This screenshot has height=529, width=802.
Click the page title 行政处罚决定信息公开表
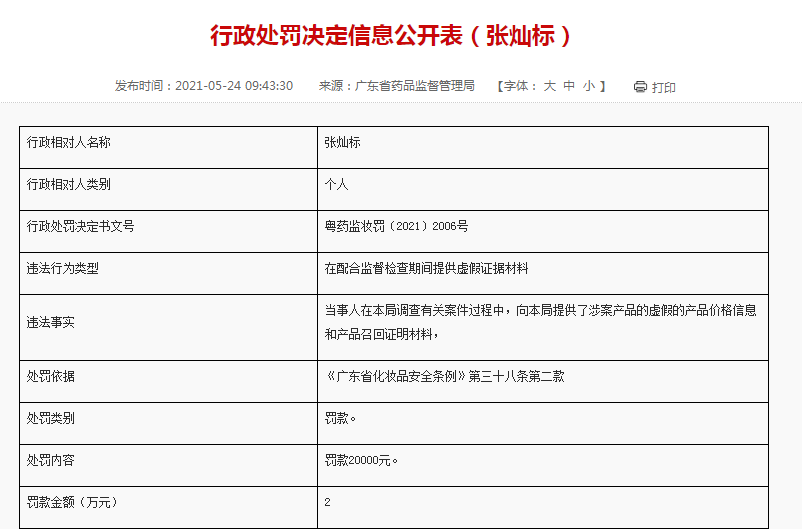coord(391,36)
